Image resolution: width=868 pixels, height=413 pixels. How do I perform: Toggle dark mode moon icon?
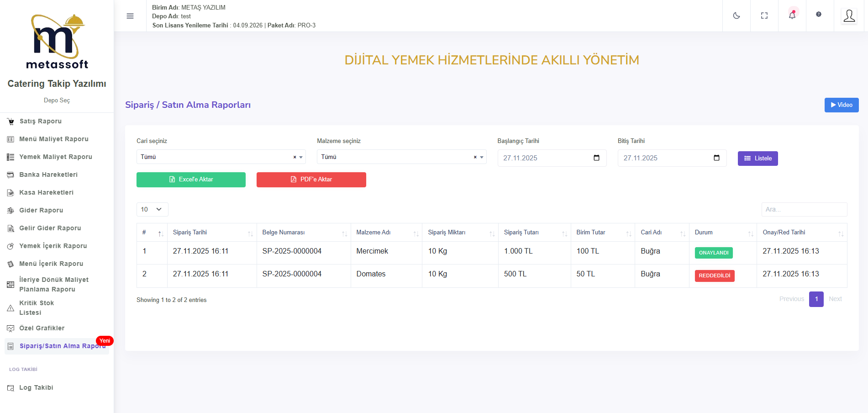pos(736,16)
